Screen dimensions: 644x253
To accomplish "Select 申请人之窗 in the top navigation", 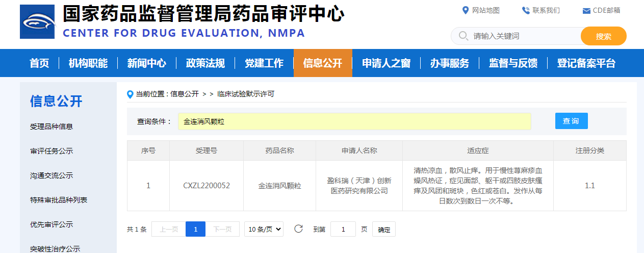I will click(386, 63).
